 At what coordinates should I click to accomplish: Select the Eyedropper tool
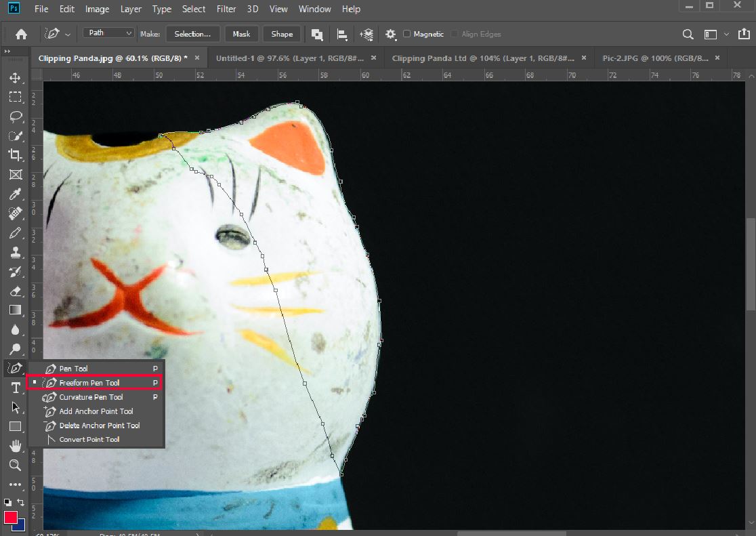[15, 194]
